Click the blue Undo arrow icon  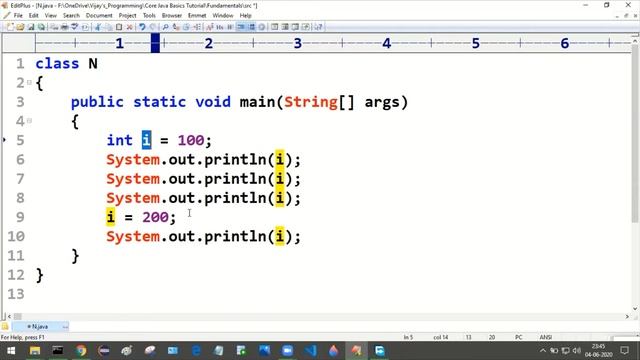point(142,27)
